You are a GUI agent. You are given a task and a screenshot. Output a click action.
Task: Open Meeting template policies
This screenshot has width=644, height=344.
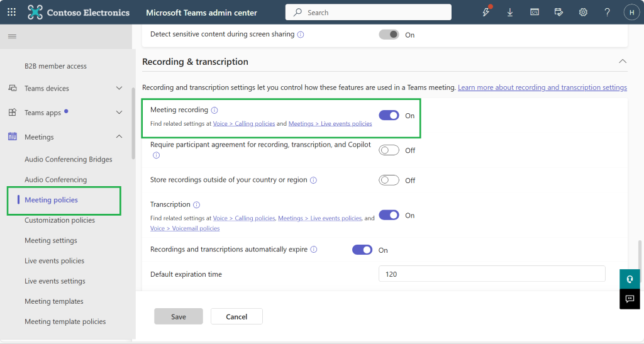65,321
